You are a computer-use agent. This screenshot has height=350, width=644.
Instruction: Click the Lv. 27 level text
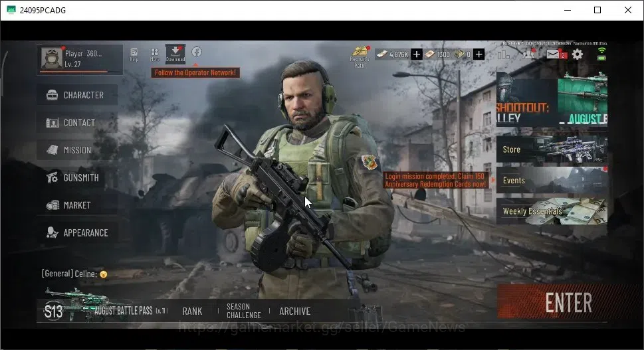pyautogui.click(x=72, y=64)
